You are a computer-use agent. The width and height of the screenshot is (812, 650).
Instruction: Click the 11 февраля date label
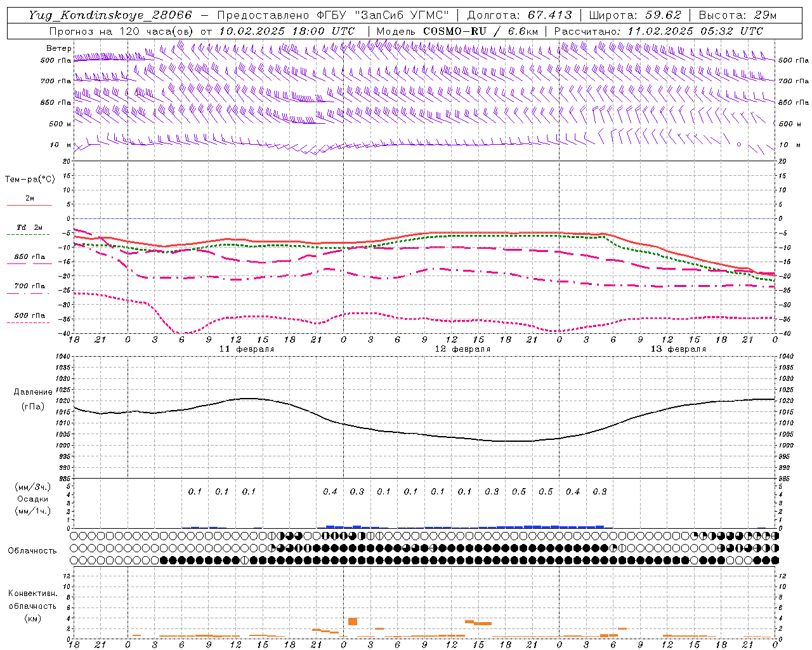pyautogui.click(x=247, y=349)
